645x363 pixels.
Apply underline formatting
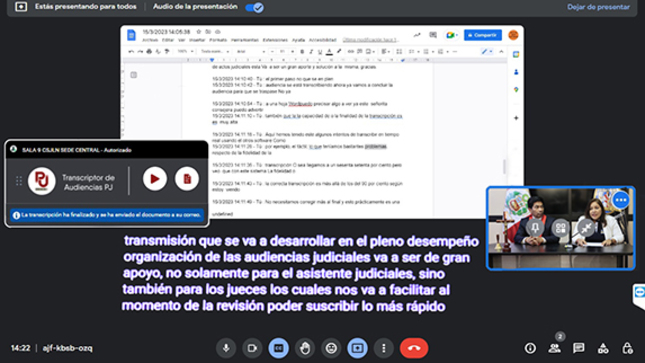320,51
